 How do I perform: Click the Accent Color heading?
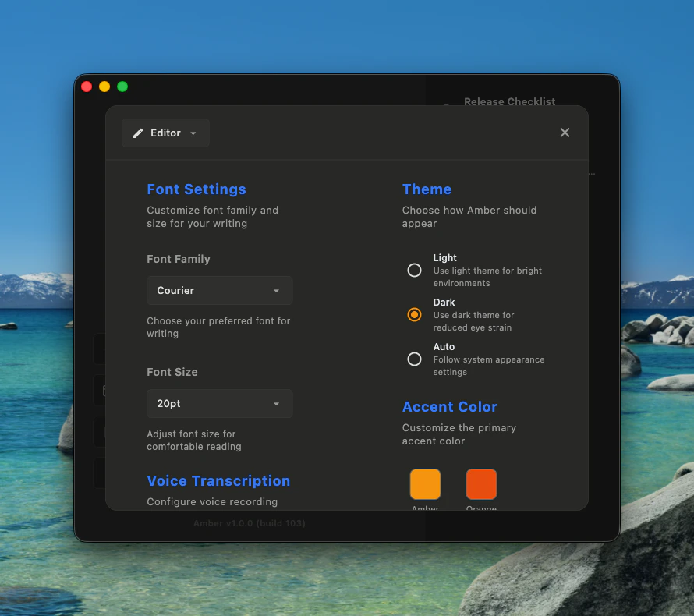[450, 407]
